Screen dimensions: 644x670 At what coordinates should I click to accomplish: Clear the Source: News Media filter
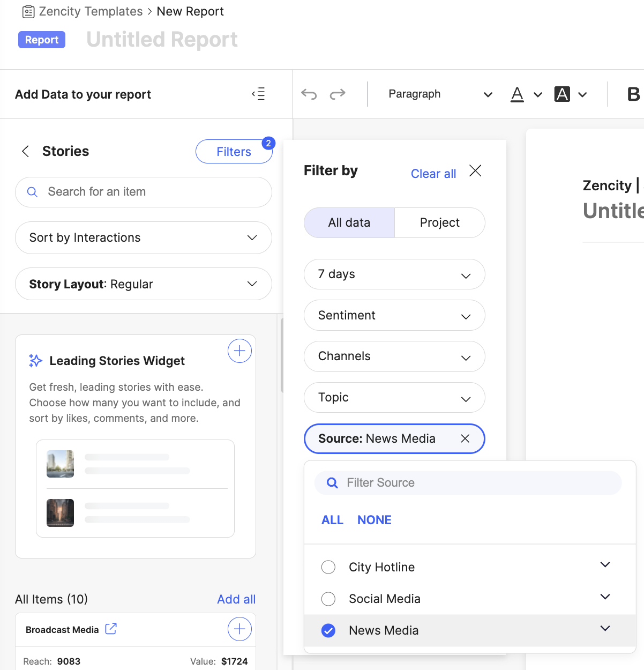point(465,438)
